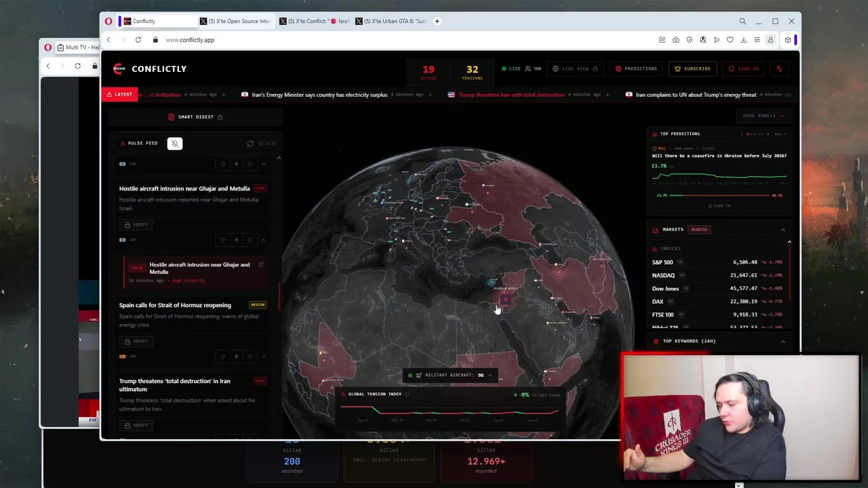Open Opera easy setup menu
The height and width of the screenshot is (488, 868).
click(x=757, y=40)
